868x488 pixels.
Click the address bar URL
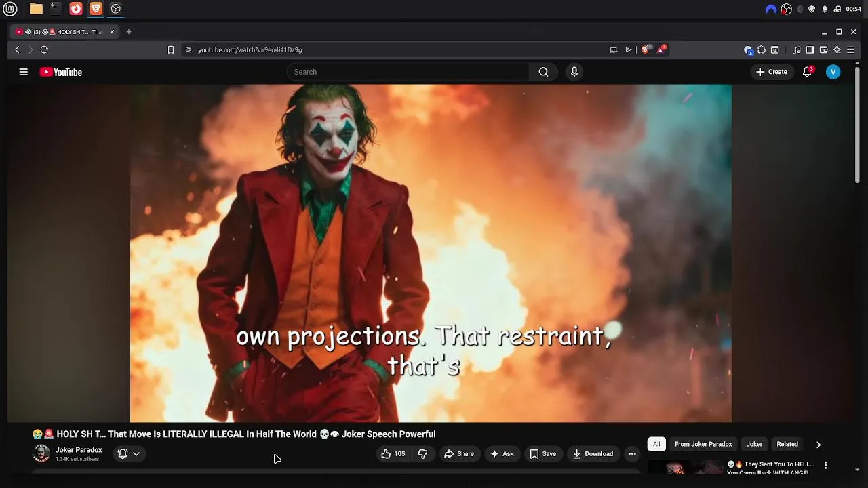pos(250,49)
